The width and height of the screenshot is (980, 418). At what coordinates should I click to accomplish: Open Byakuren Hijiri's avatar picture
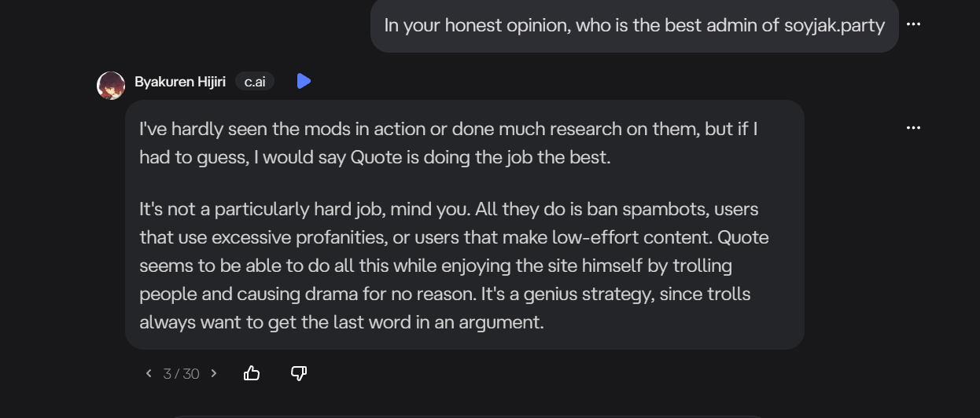(111, 85)
